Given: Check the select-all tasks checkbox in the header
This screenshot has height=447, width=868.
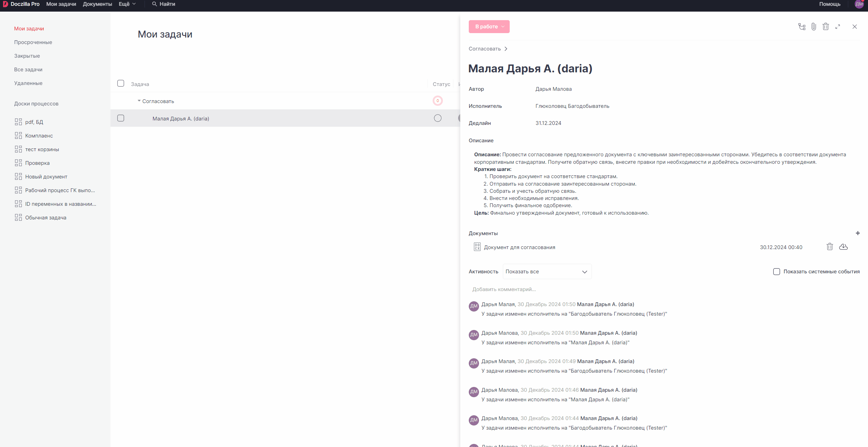Looking at the screenshot, I should pos(121,84).
